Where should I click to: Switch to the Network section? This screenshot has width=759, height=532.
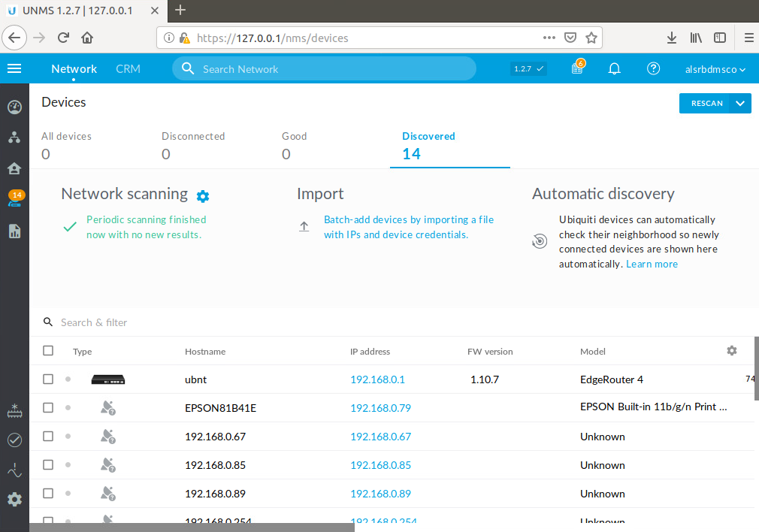(x=74, y=68)
